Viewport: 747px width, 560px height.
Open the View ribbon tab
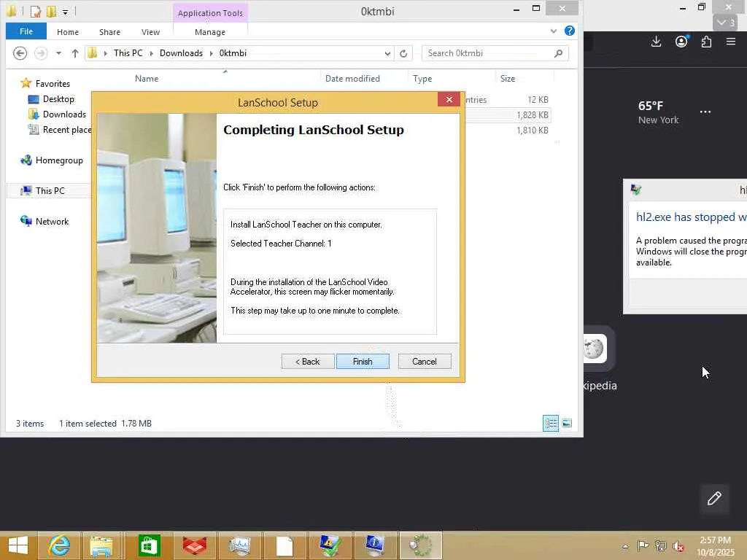150,32
